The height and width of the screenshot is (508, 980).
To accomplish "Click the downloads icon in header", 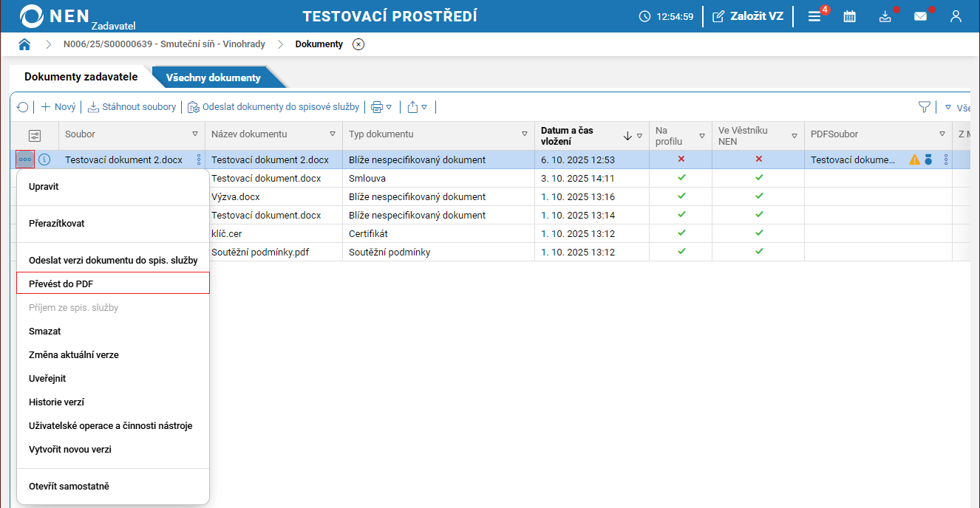I will 885,16.
